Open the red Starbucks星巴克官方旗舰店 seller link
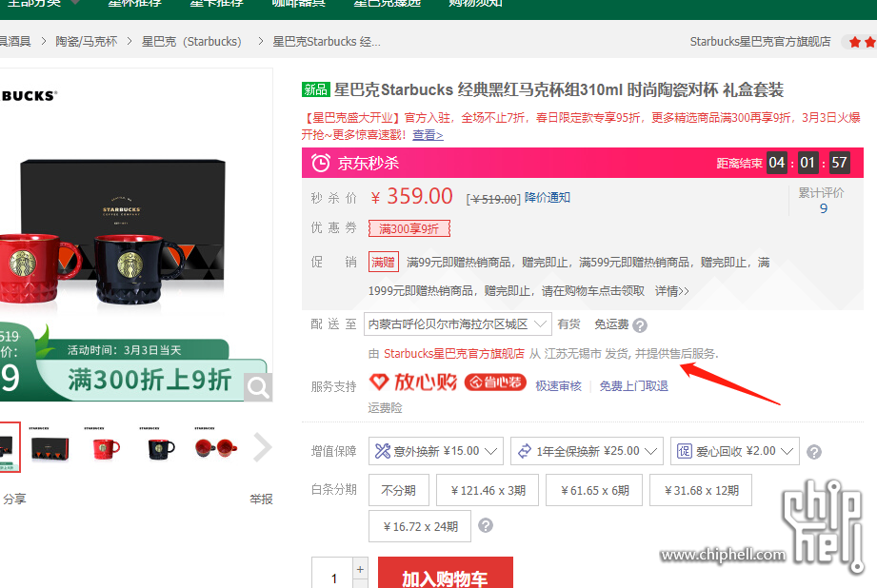Viewport: 877px width, 588px height. pos(454,353)
